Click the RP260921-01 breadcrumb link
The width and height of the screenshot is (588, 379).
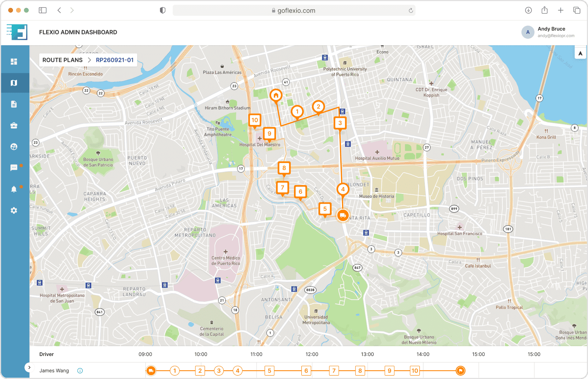pos(115,60)
